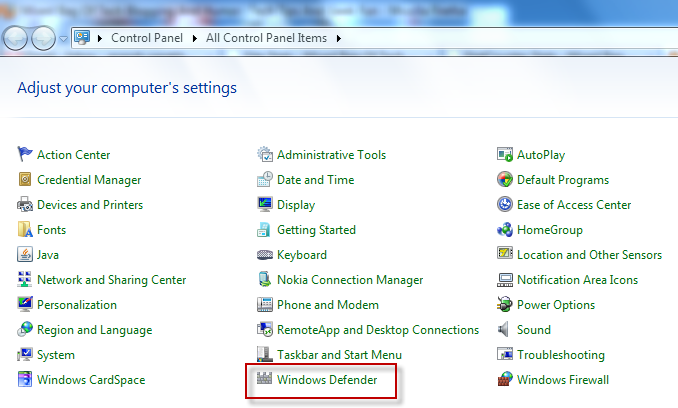Open the System computer icon
678x408 pixels.
tap(25, 354)
